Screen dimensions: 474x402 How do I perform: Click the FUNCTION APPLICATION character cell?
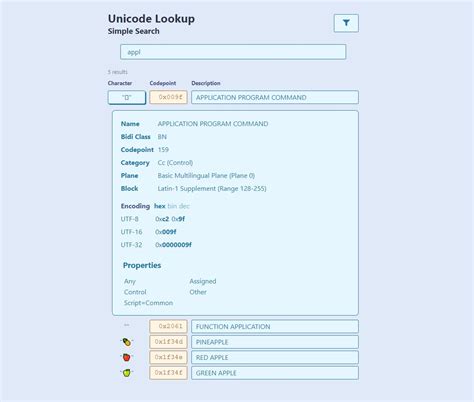(x=127, y=325)
